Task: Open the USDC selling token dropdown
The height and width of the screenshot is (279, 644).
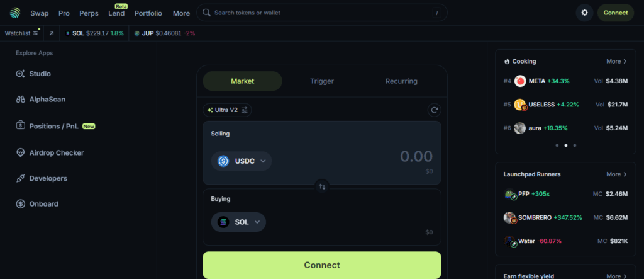Action: pos(241,161)
